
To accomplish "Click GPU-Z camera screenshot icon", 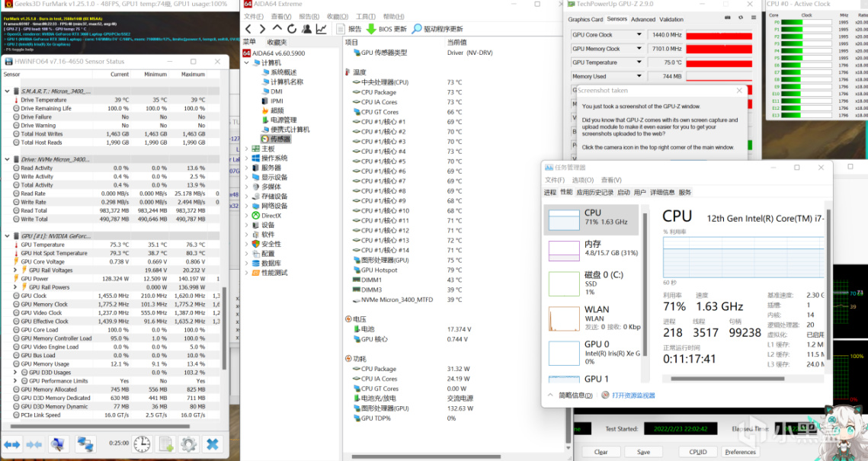I will click(727, 18).
